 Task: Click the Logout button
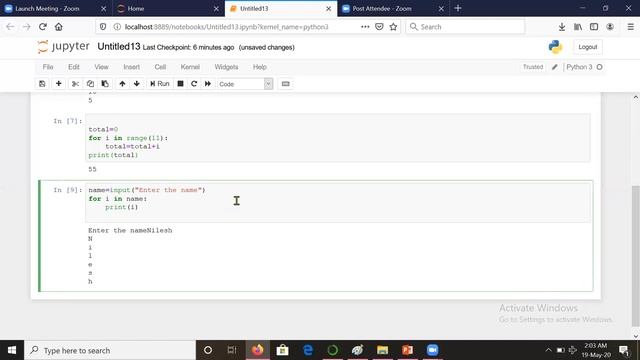click(x=588, y=47)
